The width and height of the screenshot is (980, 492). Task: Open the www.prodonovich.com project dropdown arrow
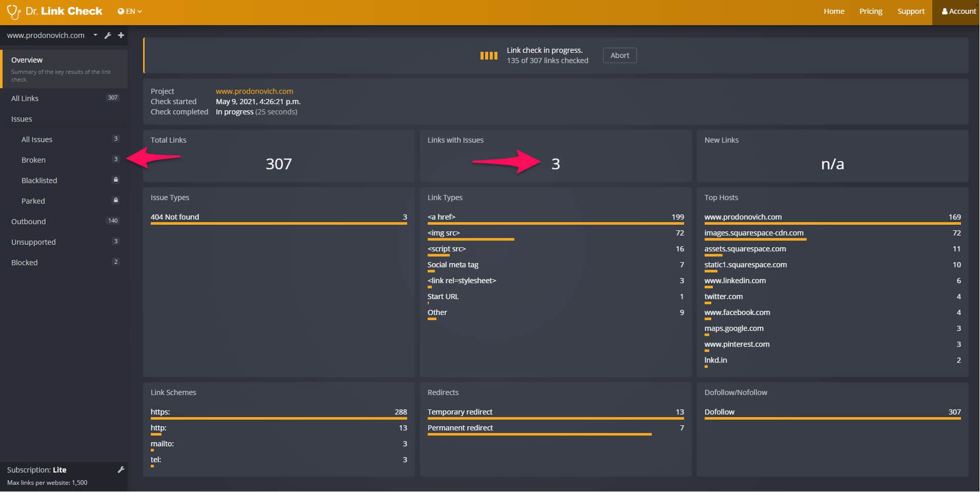point(95,35)
